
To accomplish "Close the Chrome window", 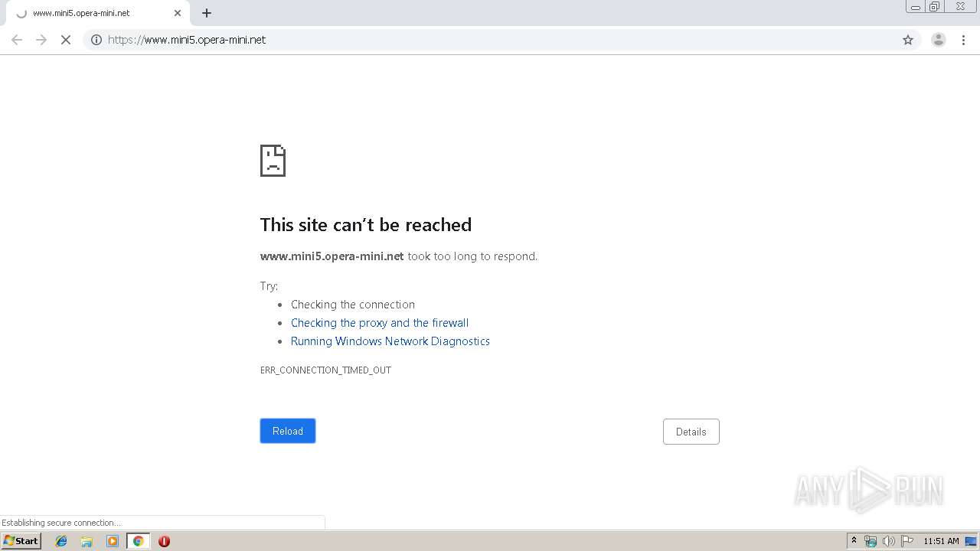I will (960, 7).
